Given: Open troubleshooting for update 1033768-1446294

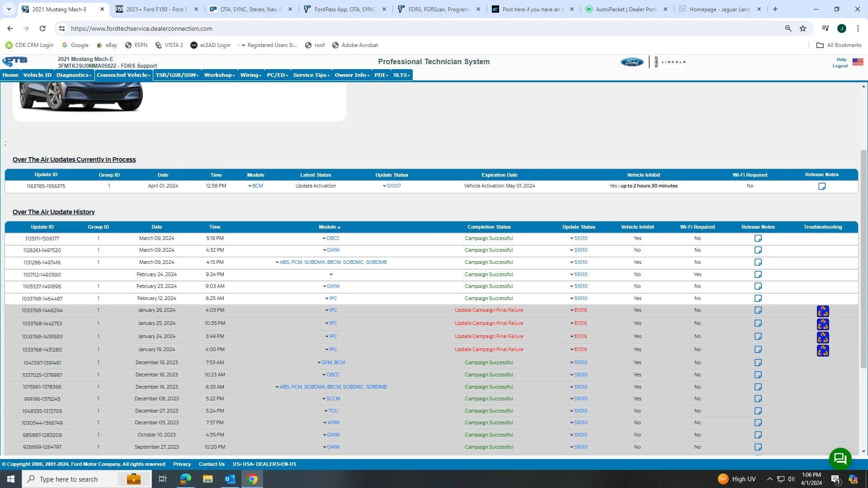Looking at the screenshot, I should (823, 311).
